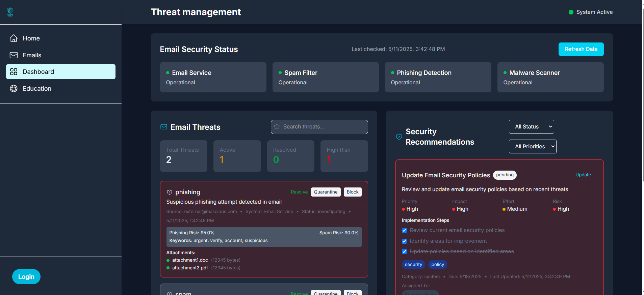Click 'Keywords: urgent, verify, account, suspicious' text

click(x=218, y=241)
